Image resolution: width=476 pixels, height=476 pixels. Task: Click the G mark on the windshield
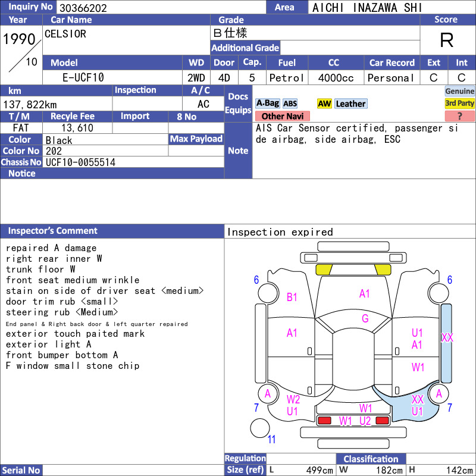pos(365,318)
